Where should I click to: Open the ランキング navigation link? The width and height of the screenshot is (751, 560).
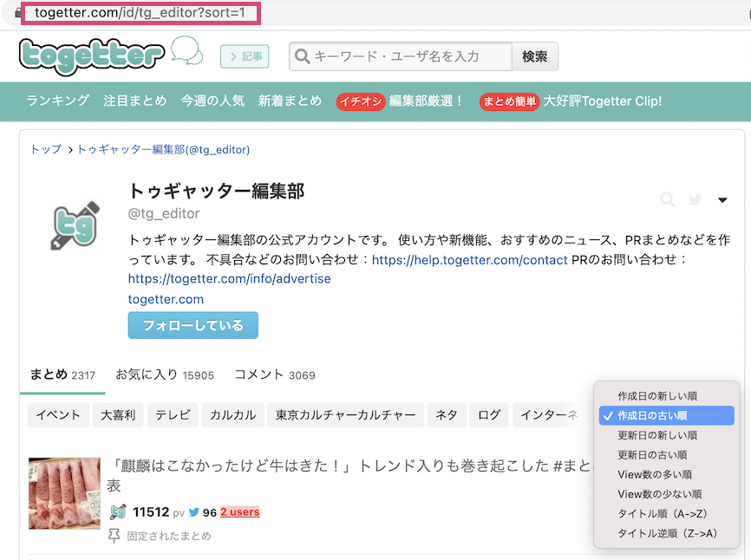click(x=57, y=101)
